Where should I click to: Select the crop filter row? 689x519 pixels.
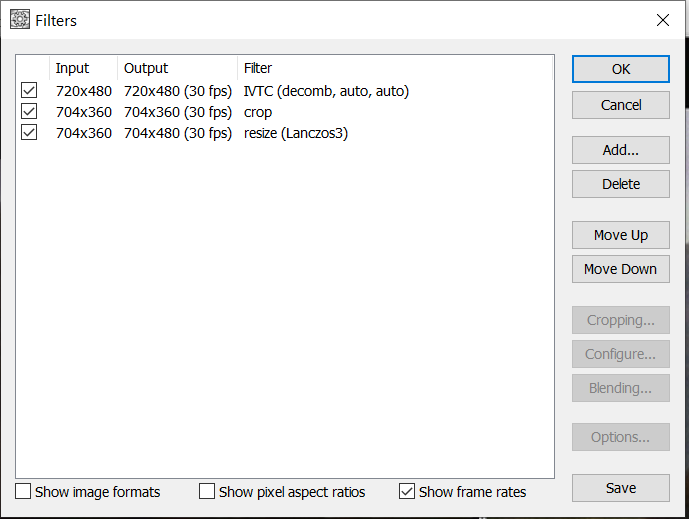258,112
